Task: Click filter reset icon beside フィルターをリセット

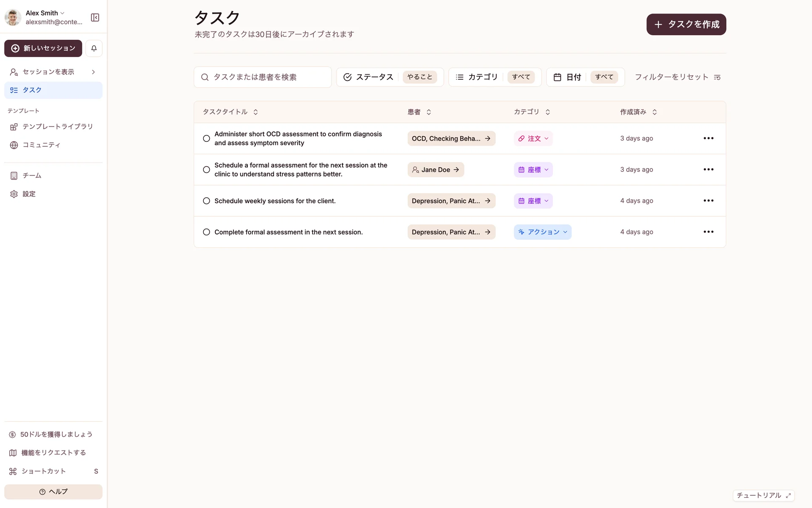Action: [717, 77]
